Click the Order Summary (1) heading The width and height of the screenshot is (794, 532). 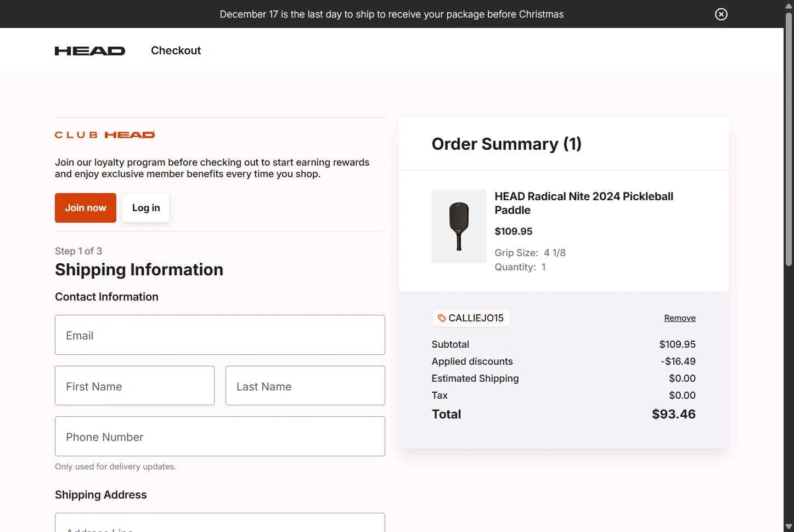tap(506, 144)
